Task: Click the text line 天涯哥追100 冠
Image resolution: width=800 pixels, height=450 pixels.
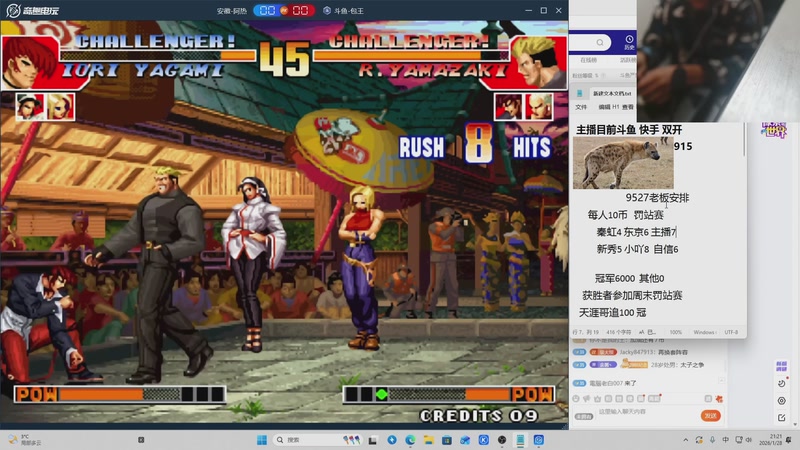Action: 612,312
